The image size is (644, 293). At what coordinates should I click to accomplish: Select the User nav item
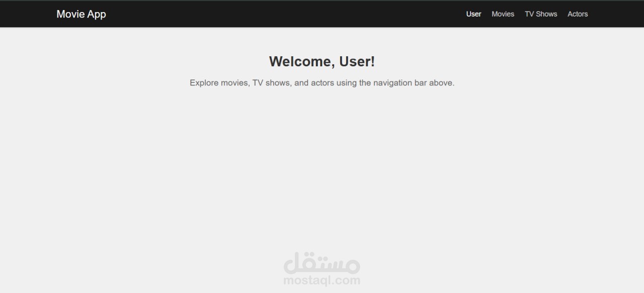[473, 14]
